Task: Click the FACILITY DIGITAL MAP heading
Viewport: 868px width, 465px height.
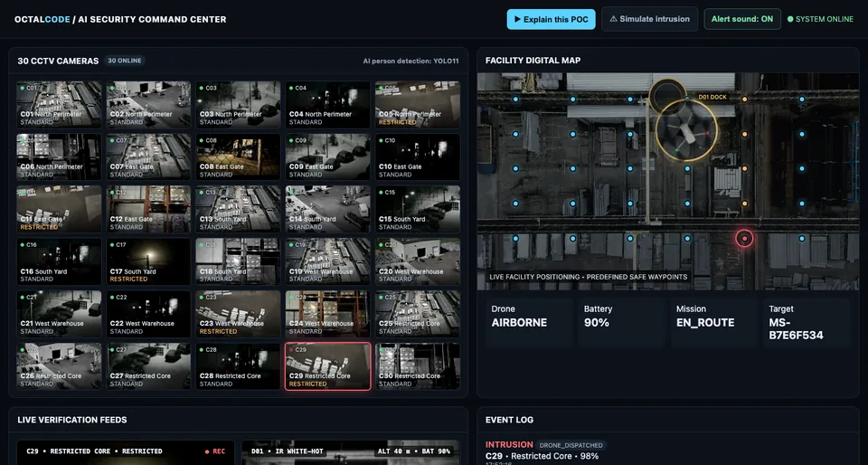Action: coord(533,61)
